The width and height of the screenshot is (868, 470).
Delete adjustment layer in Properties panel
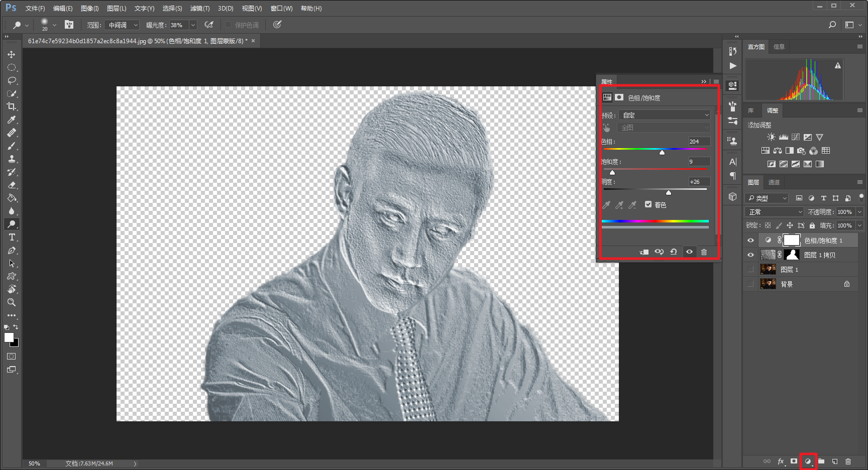click(x=704, y=252)
